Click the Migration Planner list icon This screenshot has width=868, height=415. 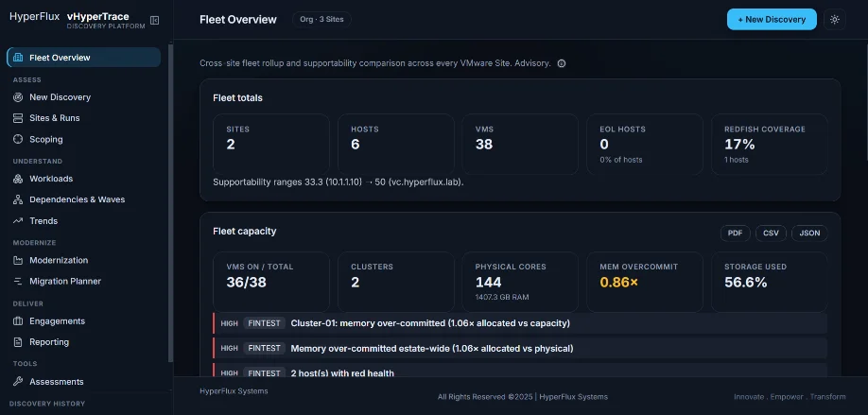point(18,281)
